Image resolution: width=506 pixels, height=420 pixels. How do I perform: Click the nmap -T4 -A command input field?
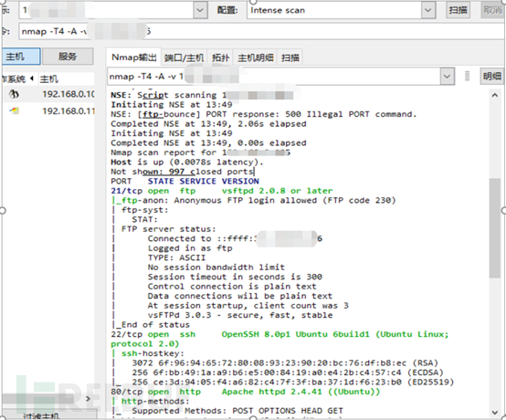click(261, 31)
